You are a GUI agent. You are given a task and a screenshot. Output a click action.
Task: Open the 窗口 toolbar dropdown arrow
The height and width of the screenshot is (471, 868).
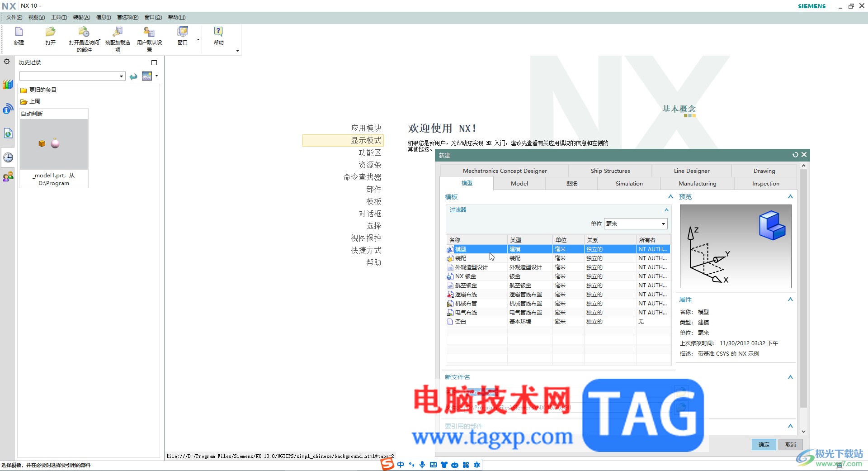[x=198, y=40]
